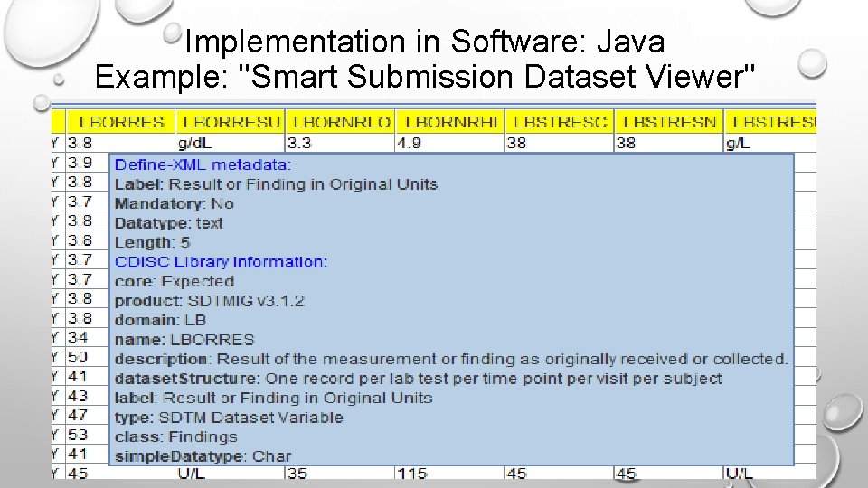The image size is (868, 488).
Task: Click the 'name: LBORRES' line
Action: click(184, 340)
